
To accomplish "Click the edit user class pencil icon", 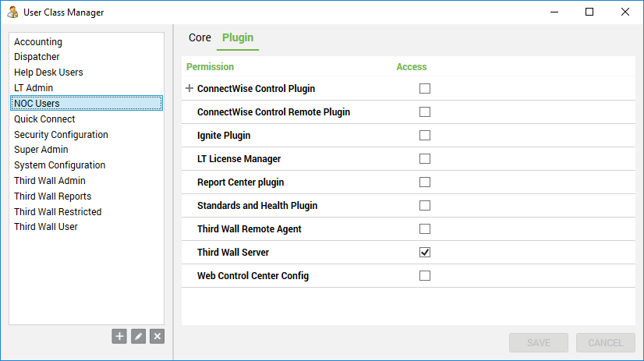I will (x=139, y=336).
